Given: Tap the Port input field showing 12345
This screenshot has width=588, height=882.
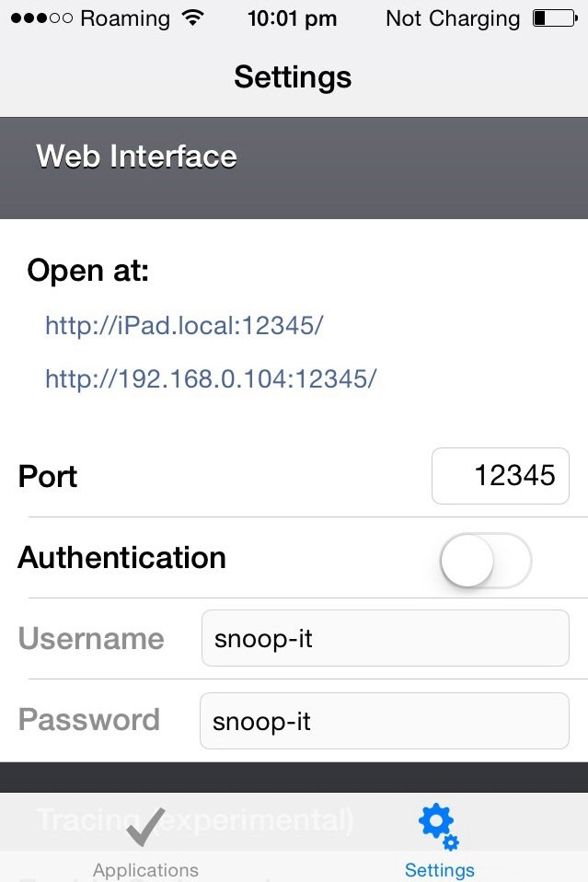Looking at the screenshot, I should [x=500, y=476].
